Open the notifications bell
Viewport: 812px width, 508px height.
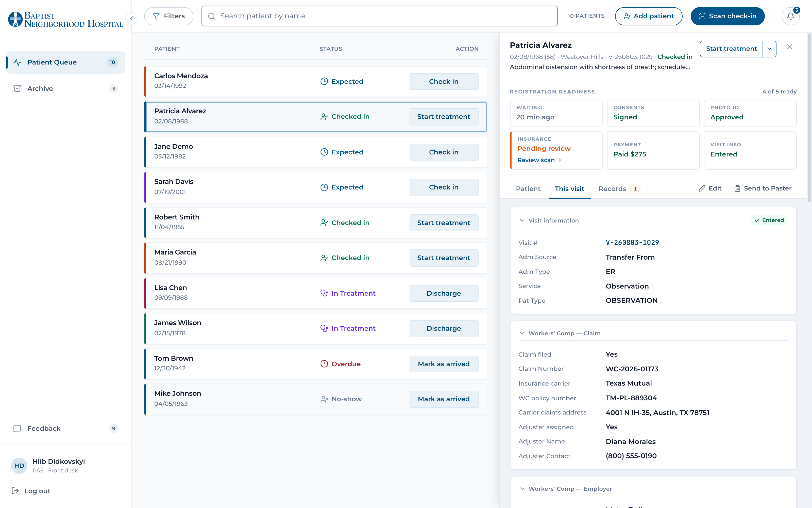[x=790, y=16]
